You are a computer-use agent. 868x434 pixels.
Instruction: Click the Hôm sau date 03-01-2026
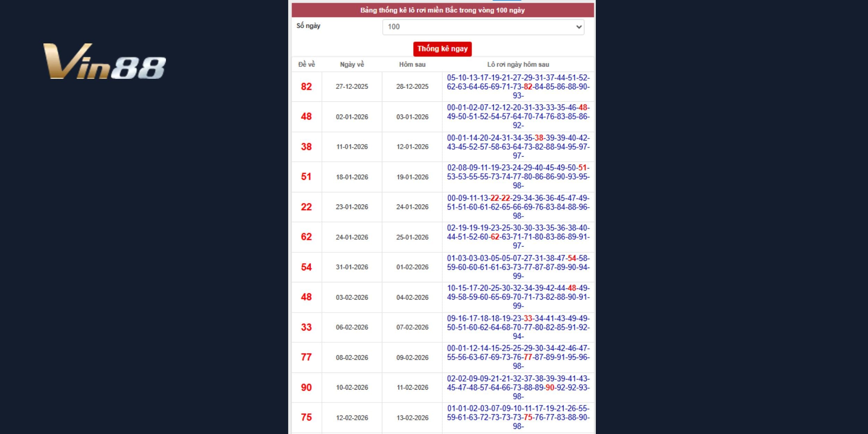point(412,117)
